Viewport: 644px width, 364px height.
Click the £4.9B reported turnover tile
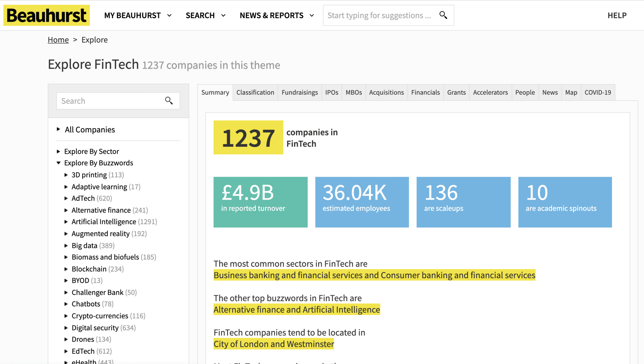(260, 202)
